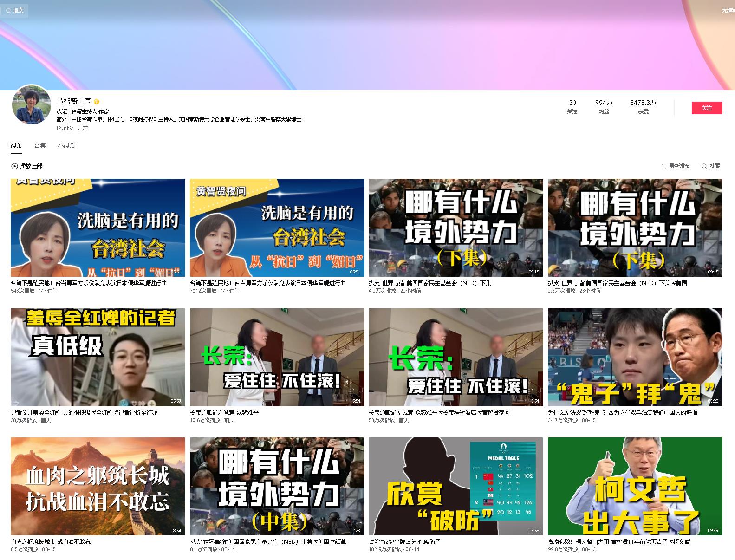Viewport: 735px width, 560px height.
Task: Play the 血肉之躯筑长城 Great Wall video
Action: click(98, 486)
